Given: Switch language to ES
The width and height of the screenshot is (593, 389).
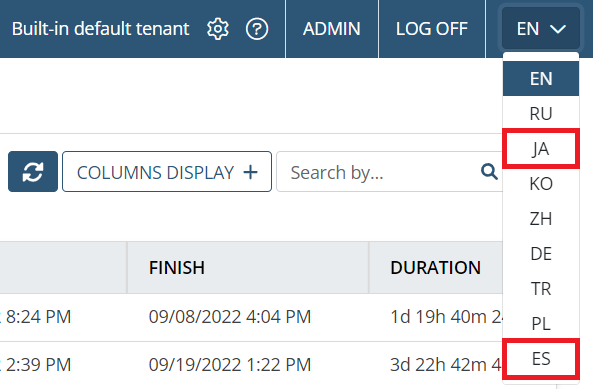Looking at the screenshot, I should [x=541, y=359].
